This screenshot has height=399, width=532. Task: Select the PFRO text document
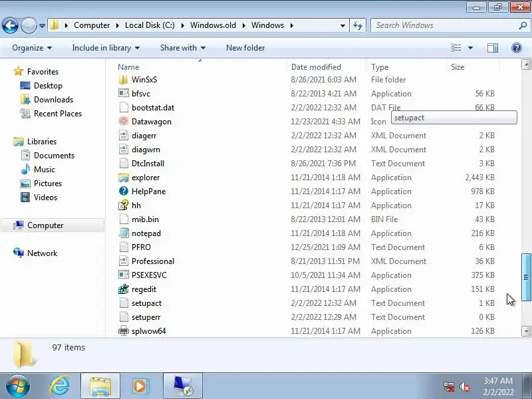click(x=124, y=247)
